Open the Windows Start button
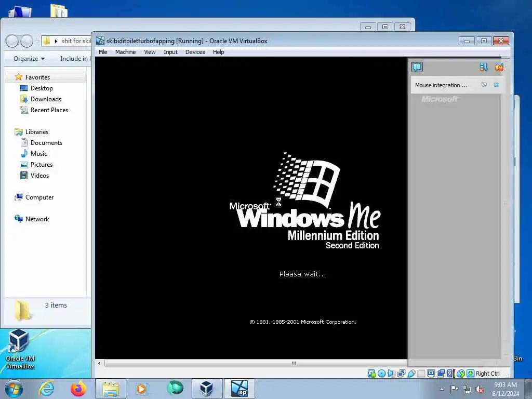 14,389
